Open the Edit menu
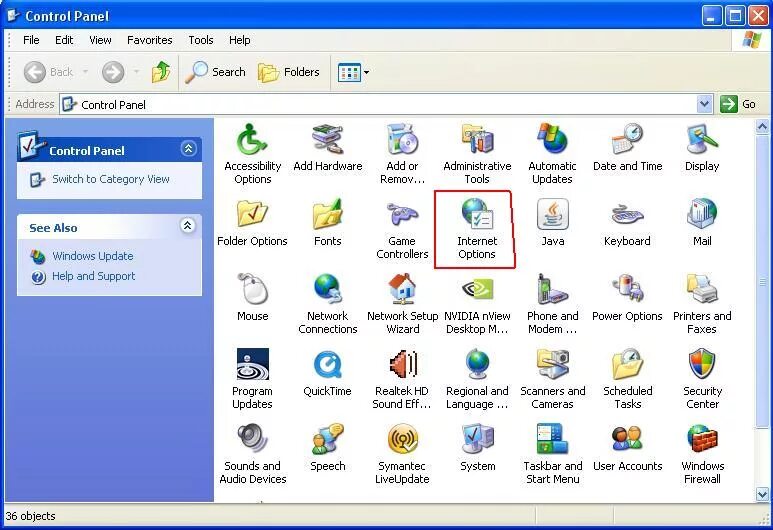 [64, 40]
